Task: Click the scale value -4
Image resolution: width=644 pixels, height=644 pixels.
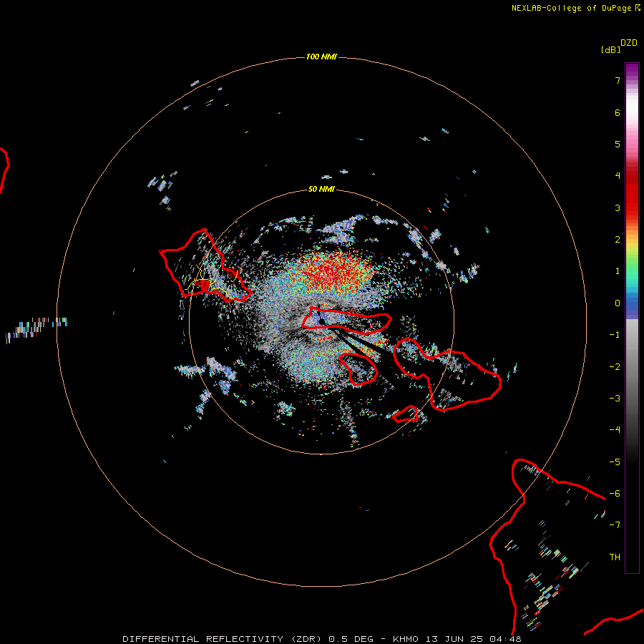Action: [x=615, y=430]
